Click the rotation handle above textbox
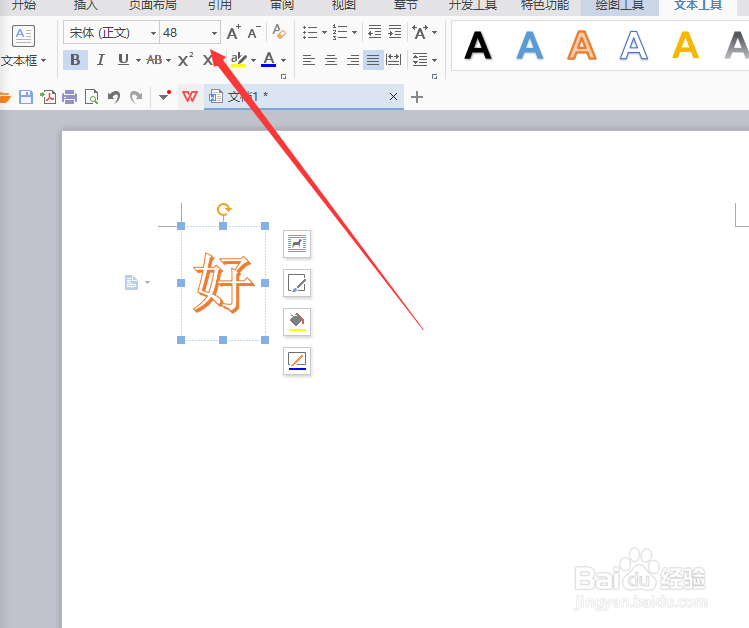This screenshot has width=749, height=628. click(x=224, y=209)
